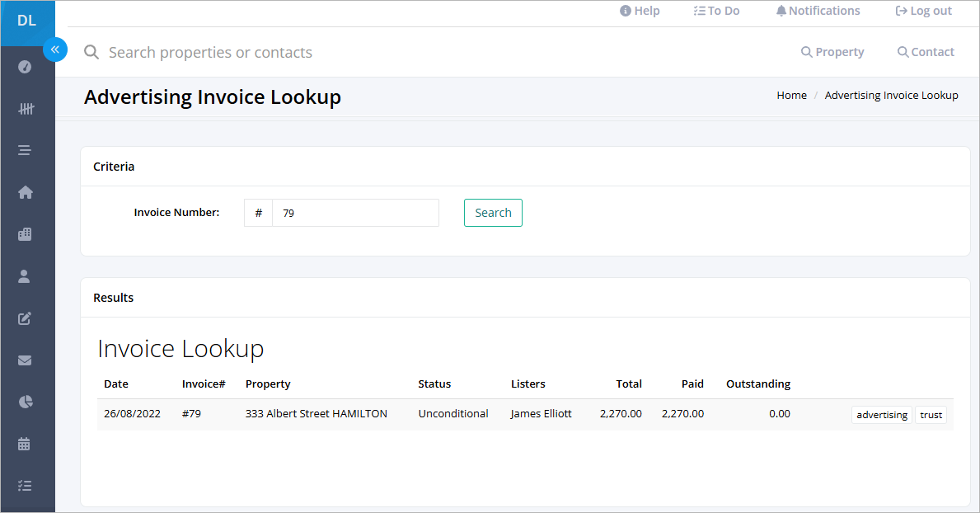The image size is (980, 513).
Task: Click the trust button for invoice #79
Action: click(931, 415)
